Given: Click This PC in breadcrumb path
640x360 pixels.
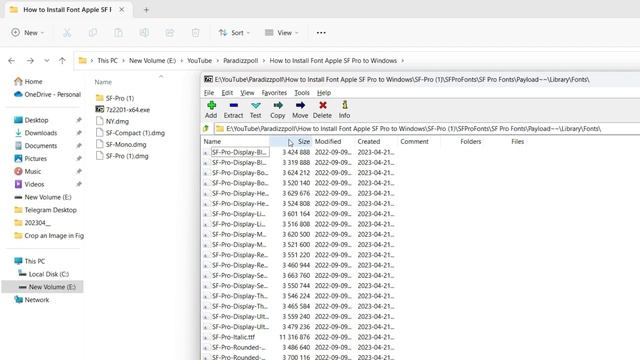Looking at the screenshot, I should point(108,60).
